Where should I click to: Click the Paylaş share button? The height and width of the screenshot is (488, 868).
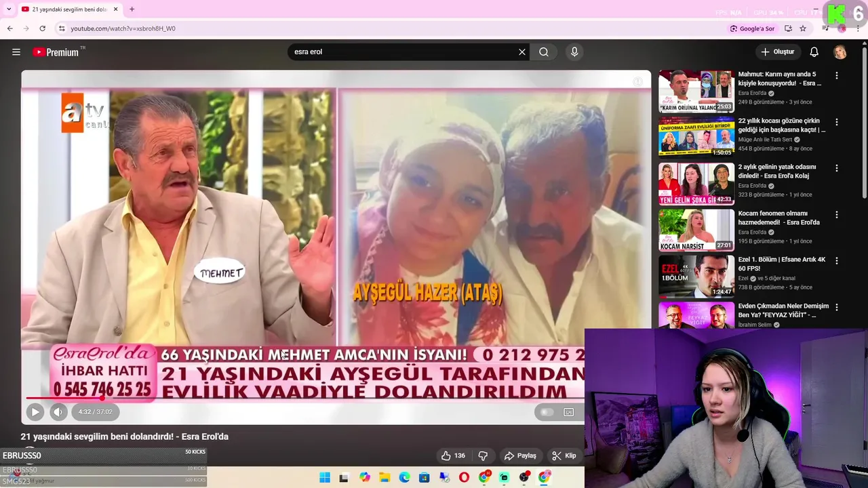pyautogui.click(x=520, y=455)
